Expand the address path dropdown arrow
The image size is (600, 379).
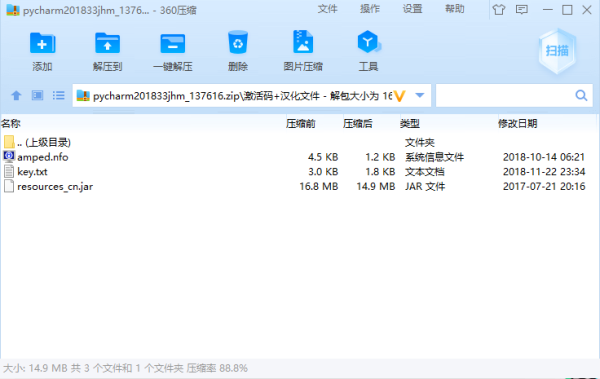click(x=420, y=95)
